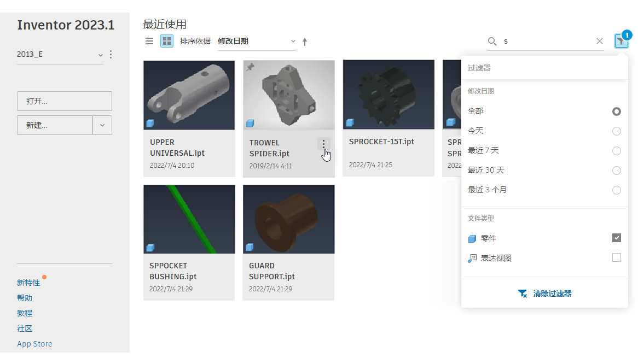
Task: Click part icon on UPPER UNIVERSAL thumbnail
Action: click(x=150, y=123)
